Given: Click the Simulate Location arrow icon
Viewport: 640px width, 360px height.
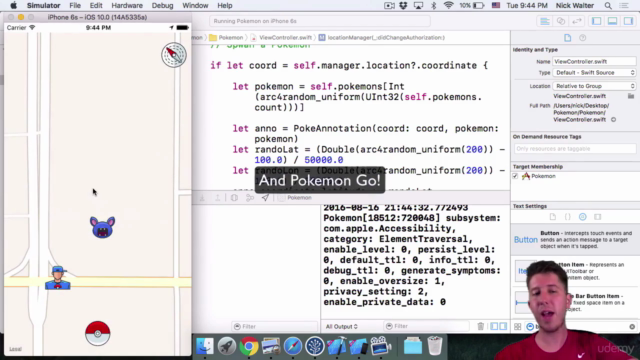Looking at the screenshot, I should (x=265, y=198).
